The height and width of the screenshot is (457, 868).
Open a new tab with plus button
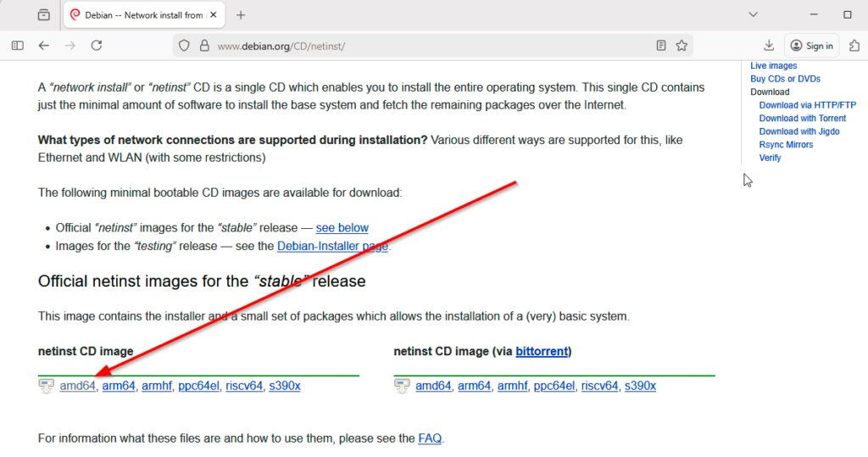[x=241, y=15]
